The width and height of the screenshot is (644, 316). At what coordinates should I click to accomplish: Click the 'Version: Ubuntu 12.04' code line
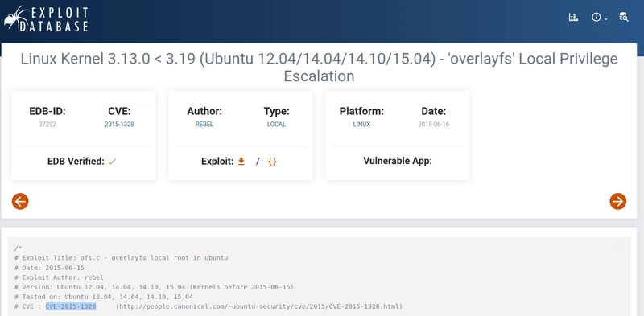click(154, 287)
